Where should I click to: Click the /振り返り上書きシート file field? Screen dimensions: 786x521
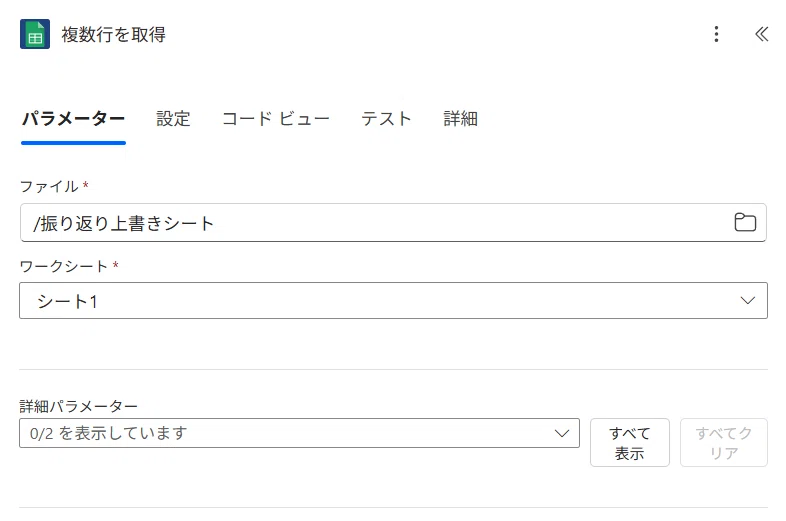click(x=393, y=223)
